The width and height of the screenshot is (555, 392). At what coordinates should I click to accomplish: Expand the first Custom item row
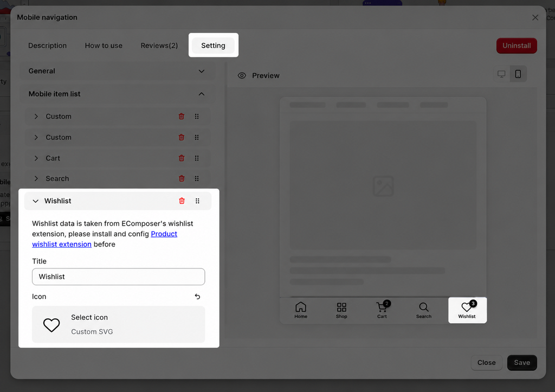click(x=36, y=116)
